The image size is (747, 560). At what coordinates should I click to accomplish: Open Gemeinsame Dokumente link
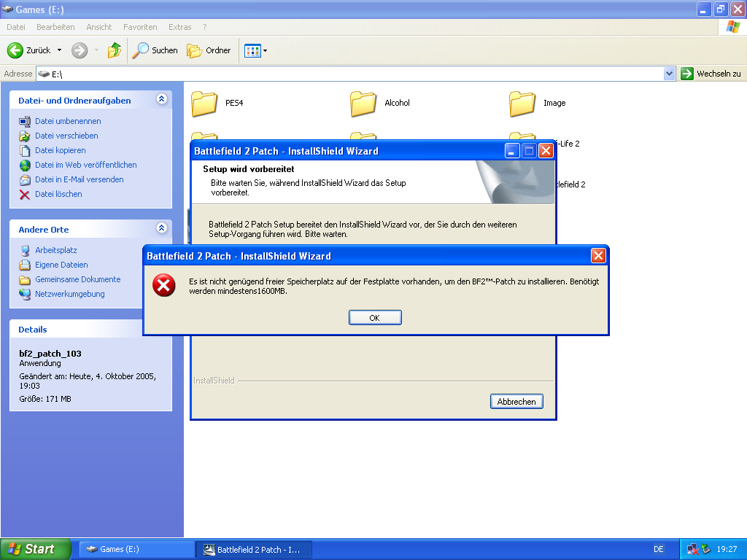[77, 279]
